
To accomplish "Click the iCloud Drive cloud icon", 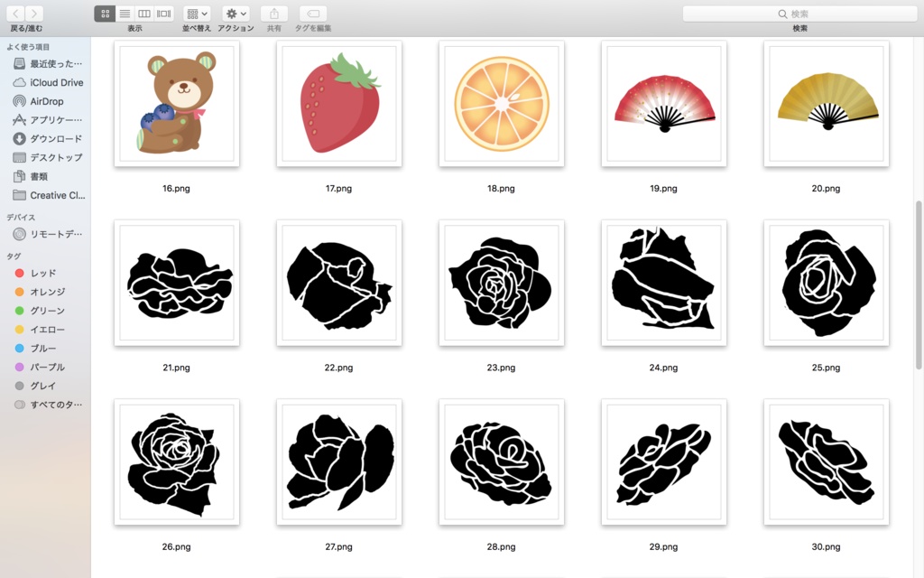I will pyautogui.click(x=20, y=82).
